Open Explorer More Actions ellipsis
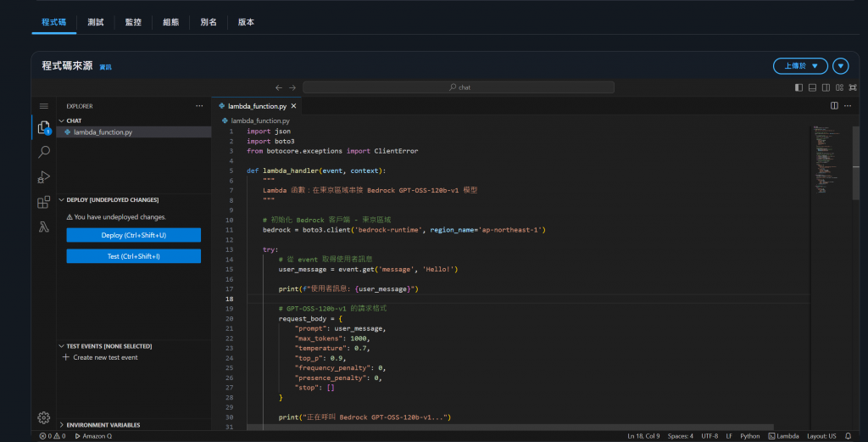Screen dimensions: 868x442 [x=199, y=106]
